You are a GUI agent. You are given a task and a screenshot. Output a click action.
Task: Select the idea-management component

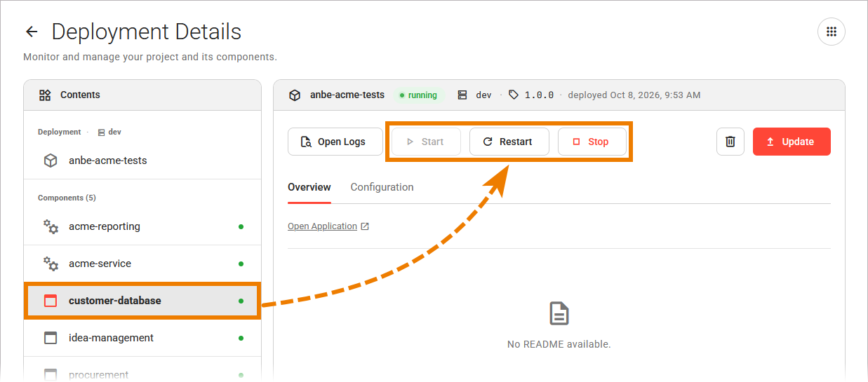(x=142, y=338)
